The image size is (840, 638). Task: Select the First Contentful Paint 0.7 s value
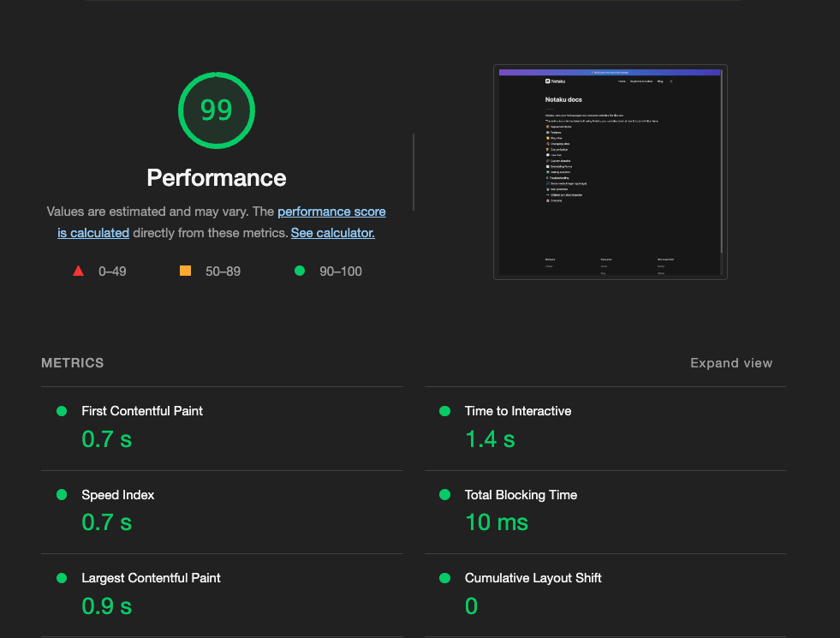click(106, 438)
